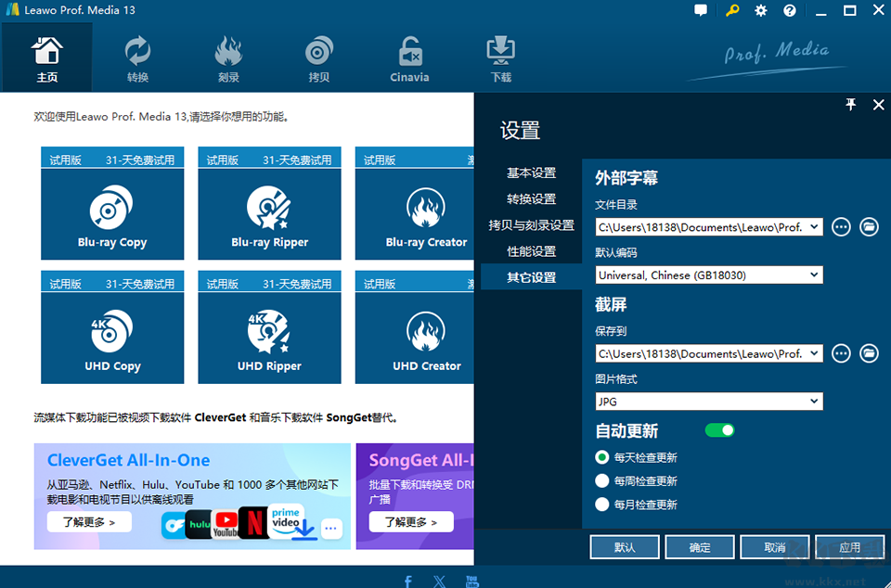
Task: Open the Cinavia module
Action: [x=409, y=58]
